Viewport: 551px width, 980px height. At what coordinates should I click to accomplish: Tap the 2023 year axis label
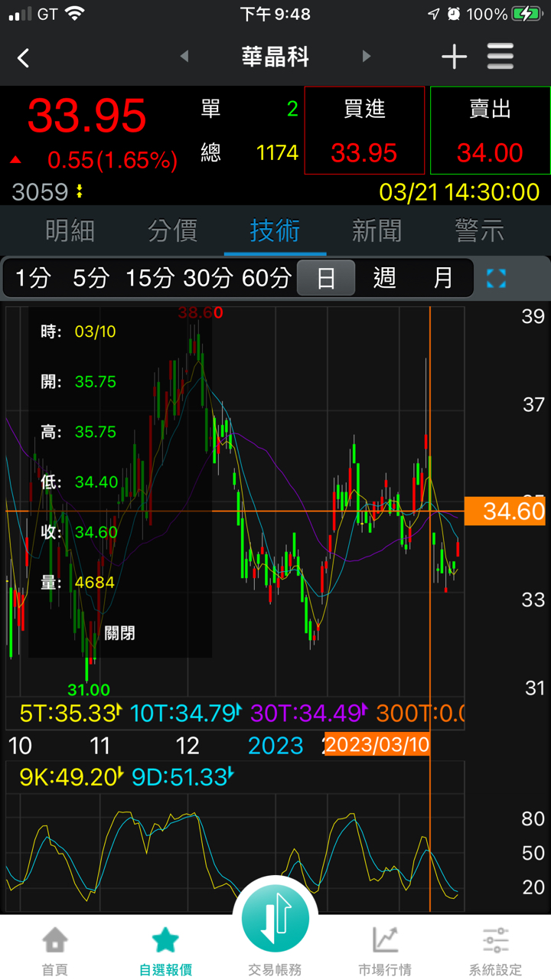click(x=275, y=745)
